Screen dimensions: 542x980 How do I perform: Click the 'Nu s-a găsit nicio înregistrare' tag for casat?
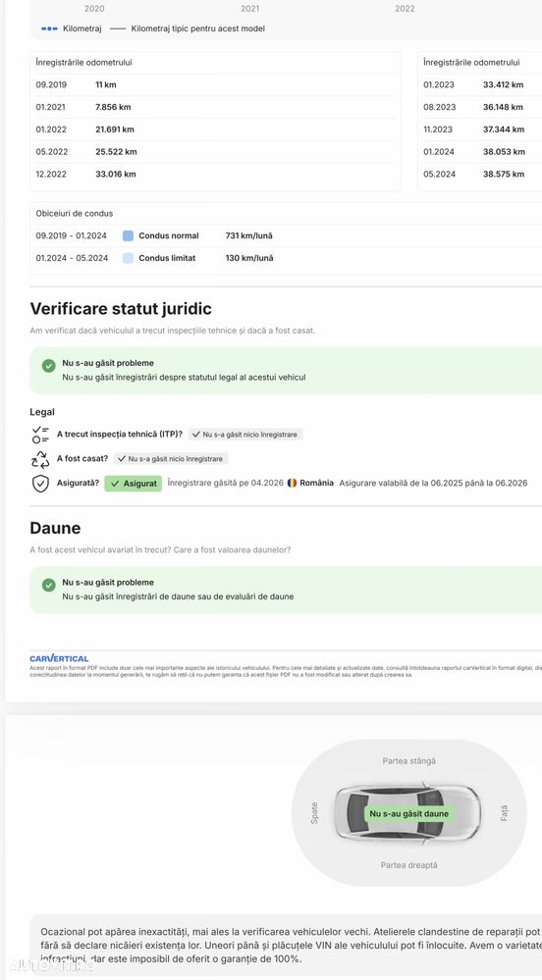pyautogui.click(x=171, y=459)
